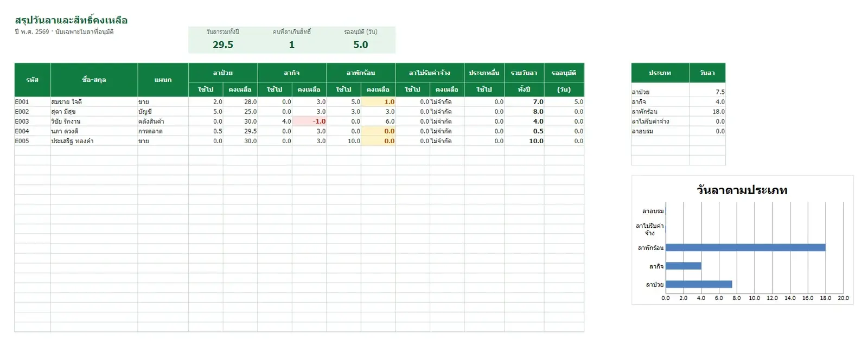Screen dimensions: 868x346
Task: Click the "ลาไม่รับค่าจ้าง" header in the main table
Action: coord(430,73)
